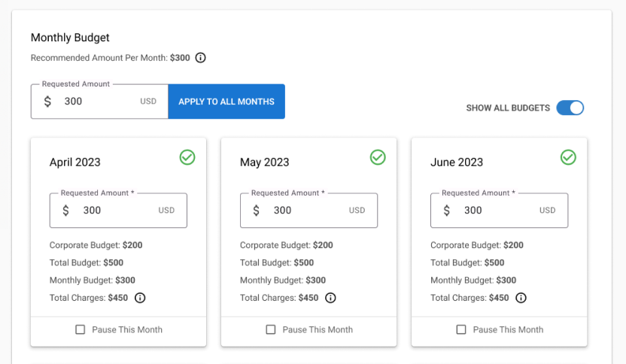Open Total Charges info icon in June 2023
The width and height of the screenshot is (626, 364).
tap(521, 298)
